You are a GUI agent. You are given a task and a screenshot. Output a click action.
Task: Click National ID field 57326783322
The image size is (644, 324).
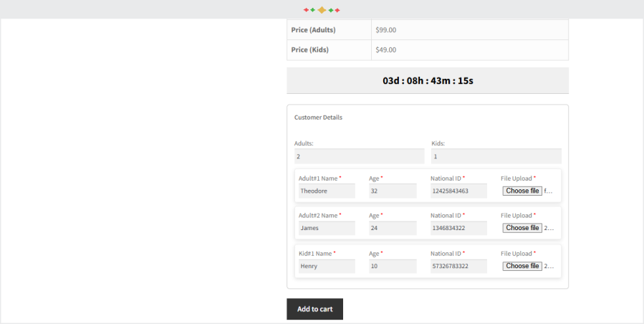[458, 266]
